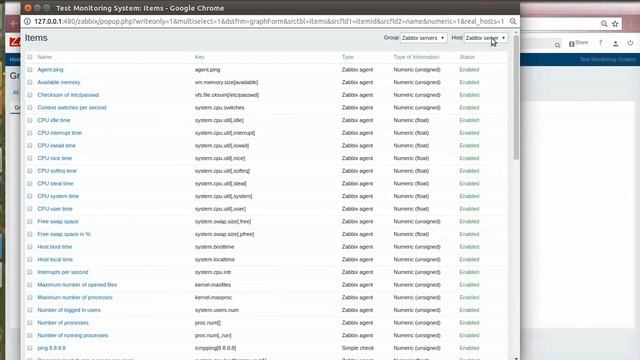Click the kernel.maxfiles key text
This screenshot has height=360, width=640.
tap(213, 285)
